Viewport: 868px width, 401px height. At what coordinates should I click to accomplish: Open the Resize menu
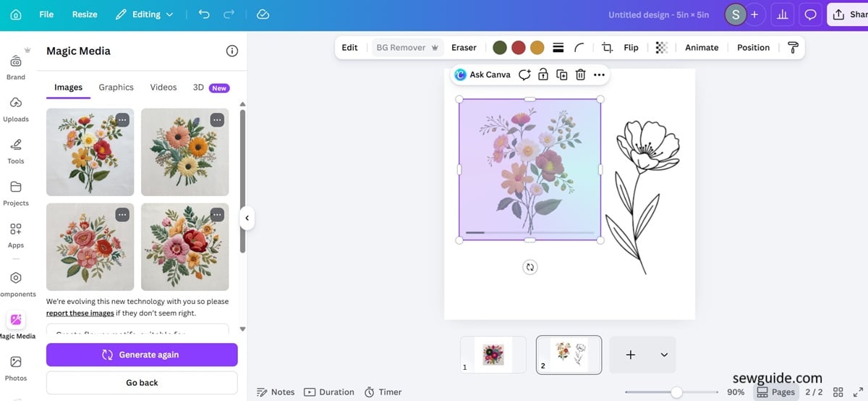coord(85,14)
